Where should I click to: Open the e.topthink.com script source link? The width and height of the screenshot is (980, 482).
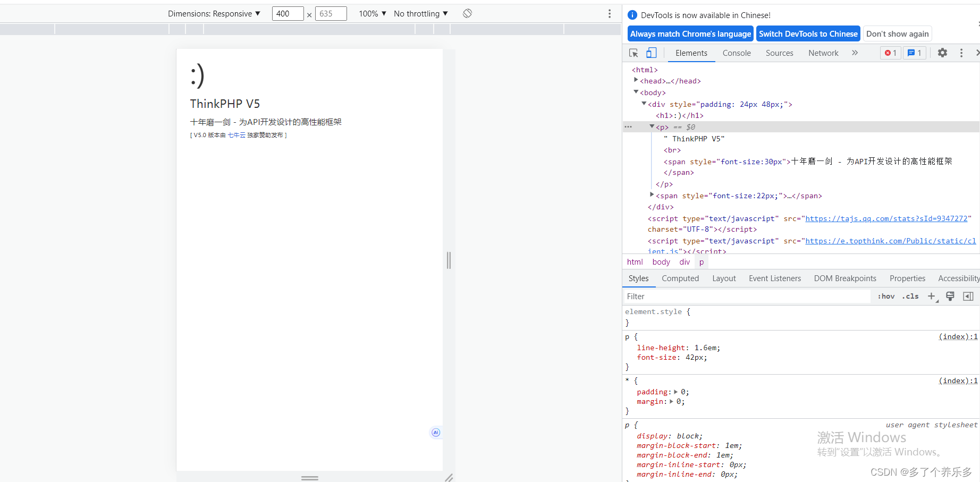pos(891,241)
